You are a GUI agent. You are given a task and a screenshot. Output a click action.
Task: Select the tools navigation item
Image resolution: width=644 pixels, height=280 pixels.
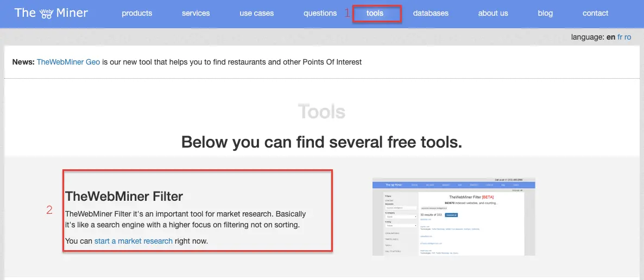375,13
